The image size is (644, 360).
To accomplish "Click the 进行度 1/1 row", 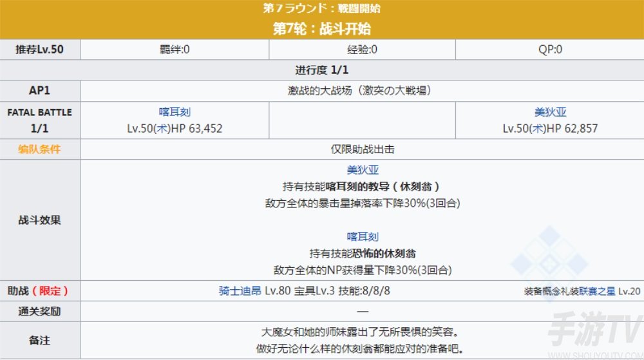I will [x=322, y=70].
